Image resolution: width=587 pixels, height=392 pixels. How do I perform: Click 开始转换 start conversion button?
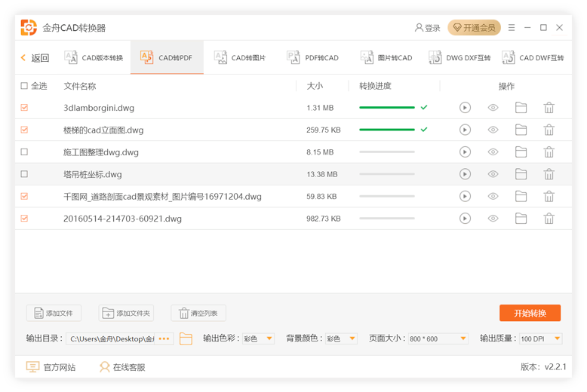pos(529,313)
